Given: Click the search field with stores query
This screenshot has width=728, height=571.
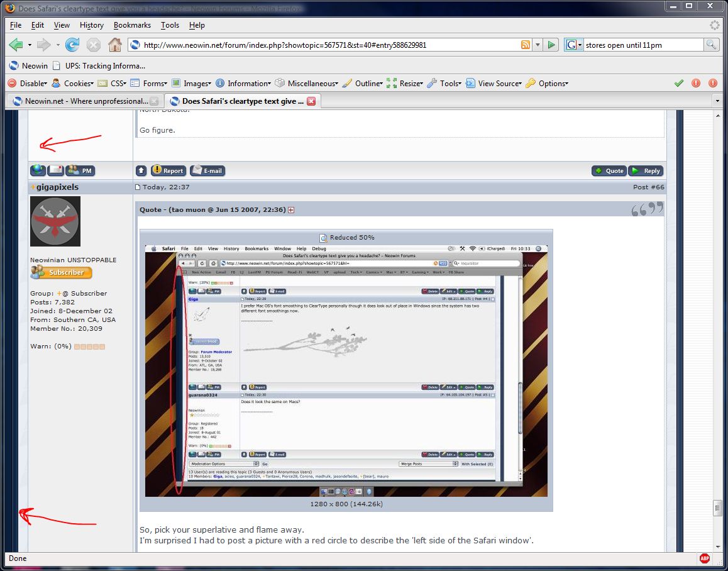Looking at the screenshot, I should (643, 45).
